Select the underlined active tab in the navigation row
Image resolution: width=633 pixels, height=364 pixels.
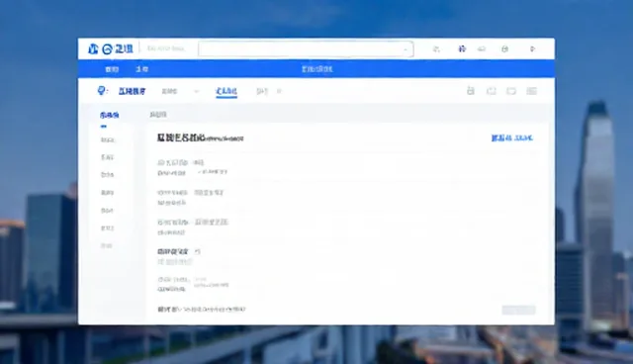226,92
